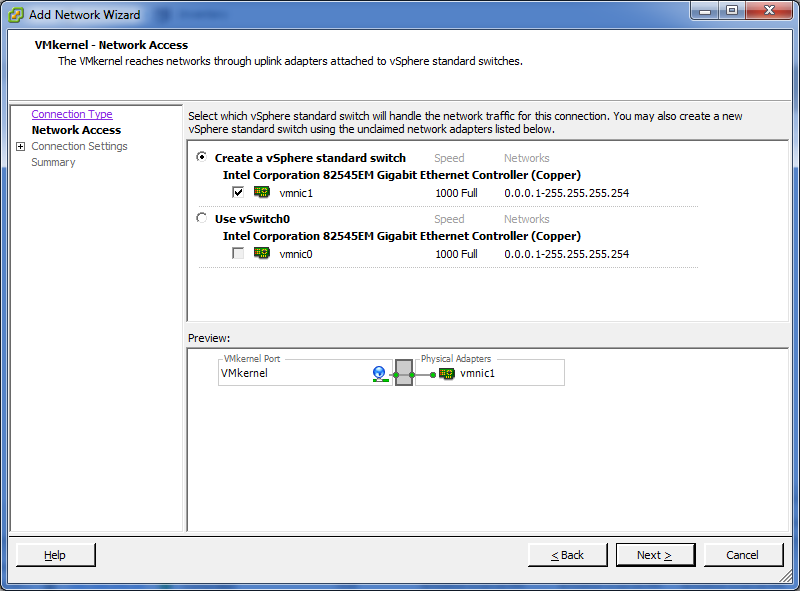The width and height of the screenshot is (800, 591).
Task: Click the vmnic1 adapter icon in Physical Adapters preview
Action: pyautogui.click(x=446, y=374)
